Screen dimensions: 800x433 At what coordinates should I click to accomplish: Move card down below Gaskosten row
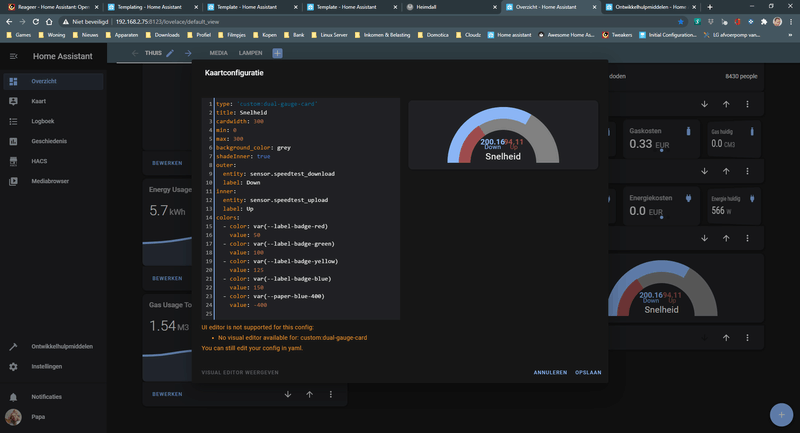(704, 171)
